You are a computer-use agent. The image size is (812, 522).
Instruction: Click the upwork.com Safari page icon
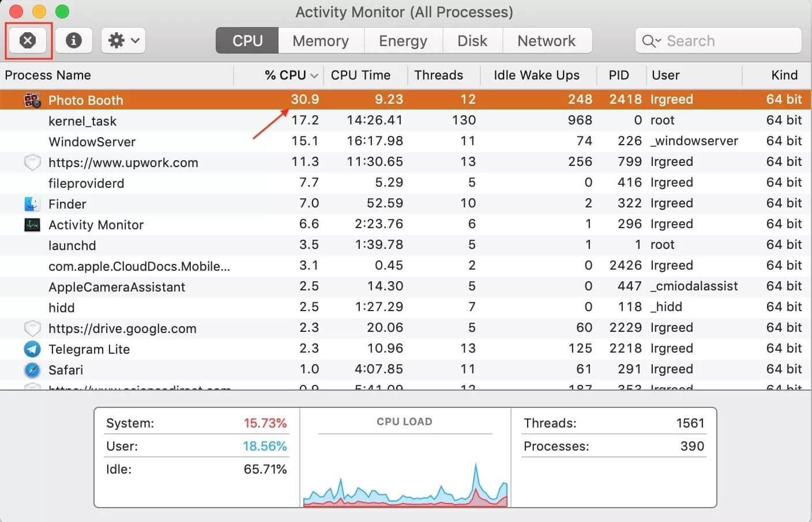(x=32, y=162)
